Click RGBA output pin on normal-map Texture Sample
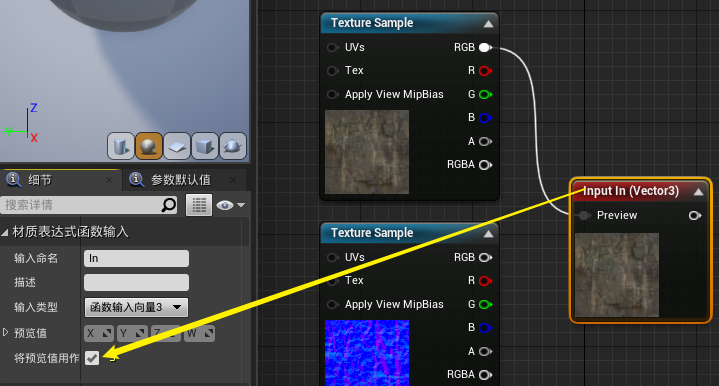This screenshot has height=386, width=719. click(485, 375)
